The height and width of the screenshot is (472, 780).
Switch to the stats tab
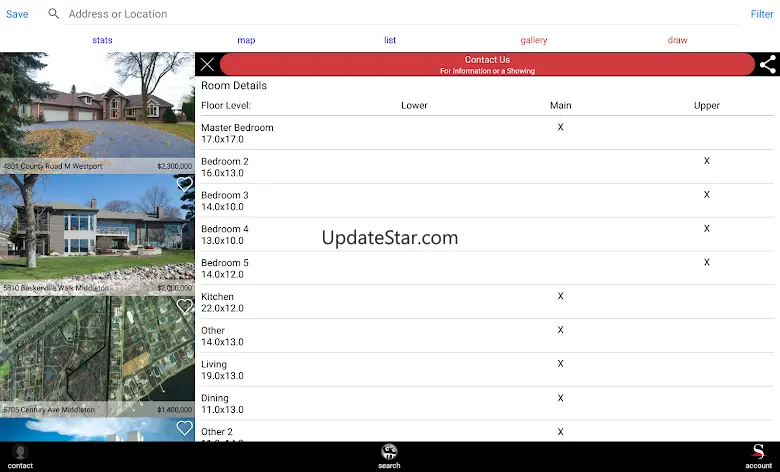(102, 40)
